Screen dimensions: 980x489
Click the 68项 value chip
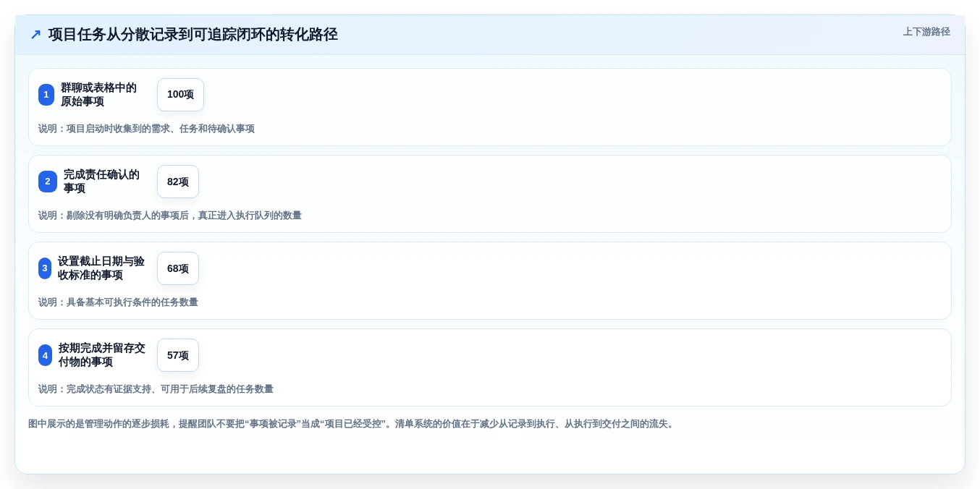(178, 268)
